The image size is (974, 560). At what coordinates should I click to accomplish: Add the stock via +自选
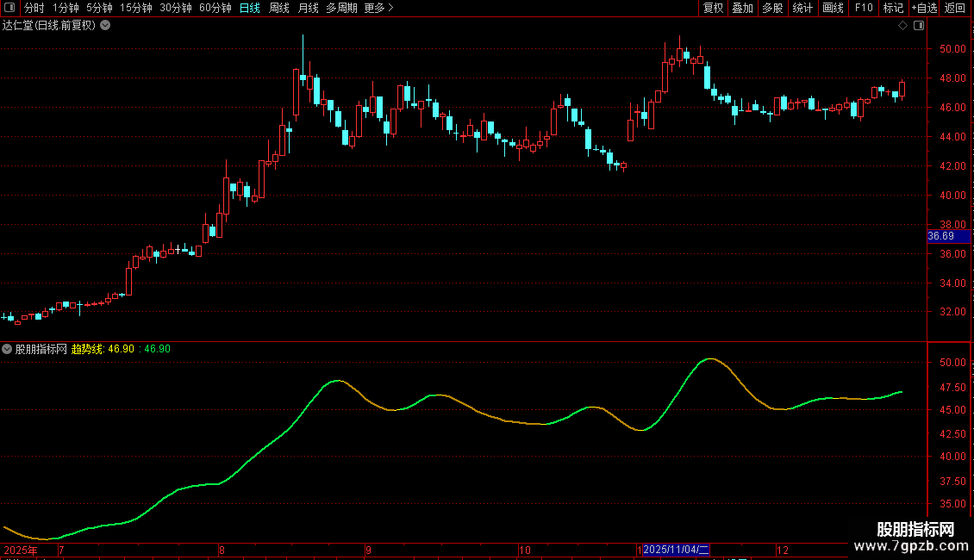[x=924, y=8]
